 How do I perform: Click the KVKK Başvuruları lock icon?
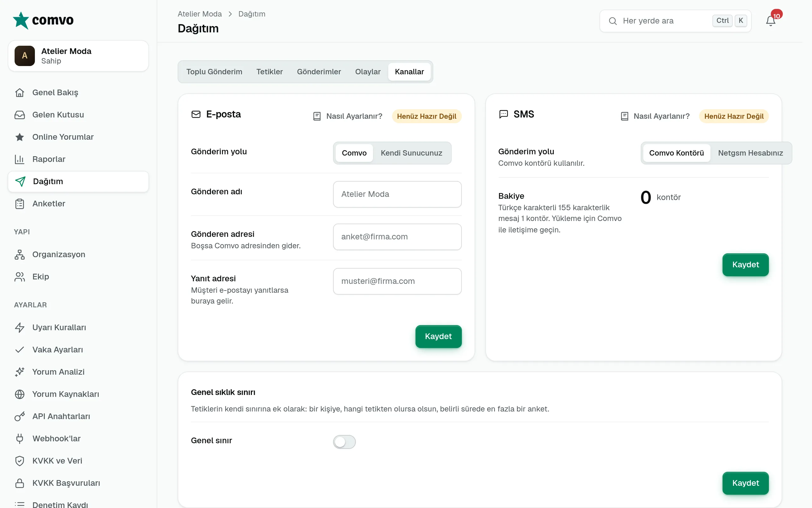tap(20, 483)
